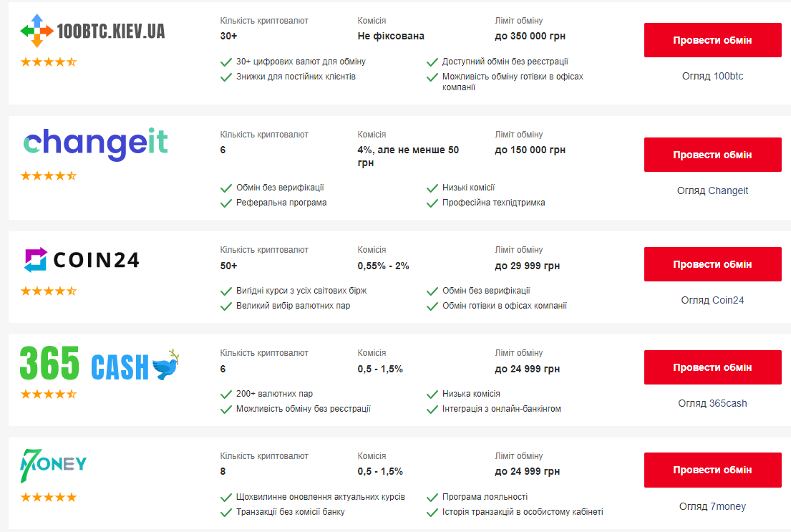
Task: Open the Огляд 100btc review link
Action: point(712,76)
